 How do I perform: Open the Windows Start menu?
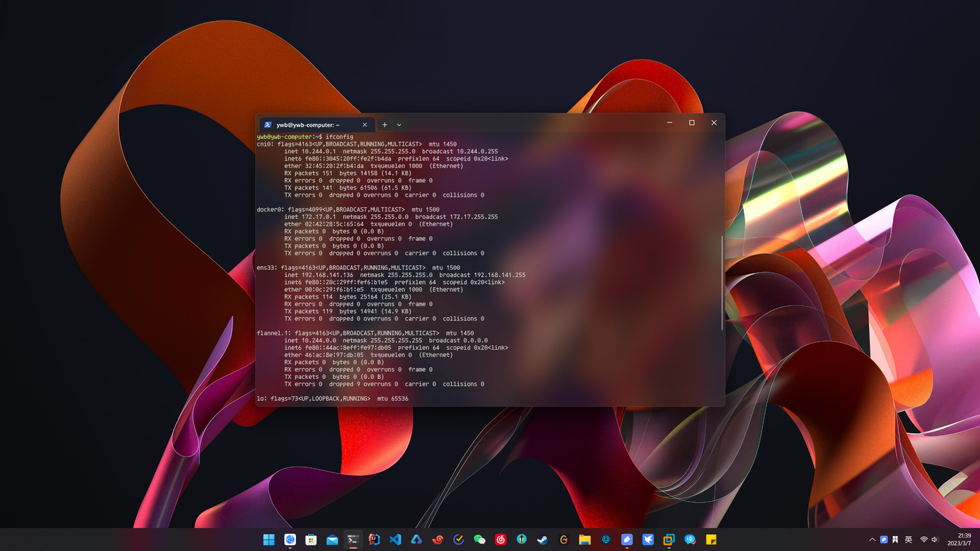tap(268, 539)
